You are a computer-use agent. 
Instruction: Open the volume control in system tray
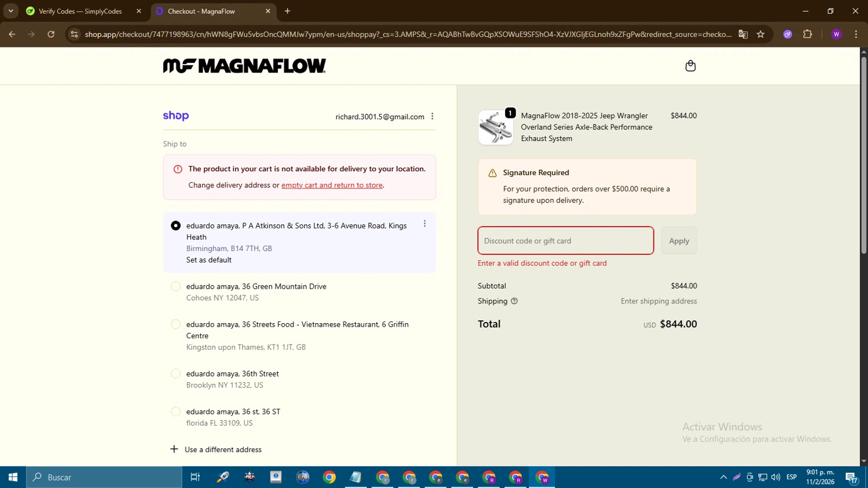pyautogui.click(x=775, y=477)
